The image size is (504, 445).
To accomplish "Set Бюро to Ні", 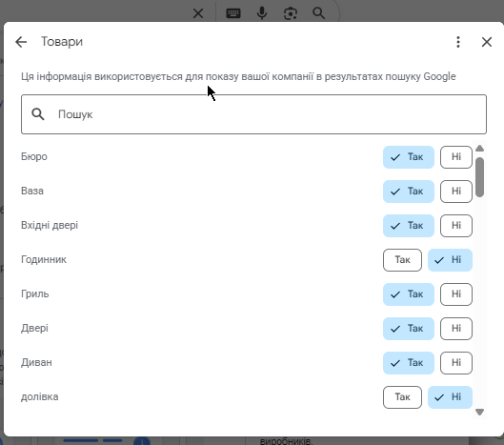I will point(456,157).
